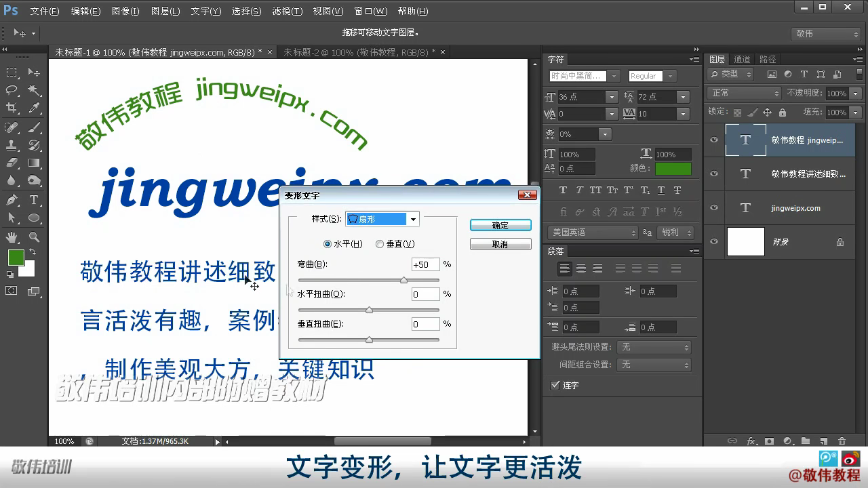Close the 变形文字 dialog

coord(527,195)
